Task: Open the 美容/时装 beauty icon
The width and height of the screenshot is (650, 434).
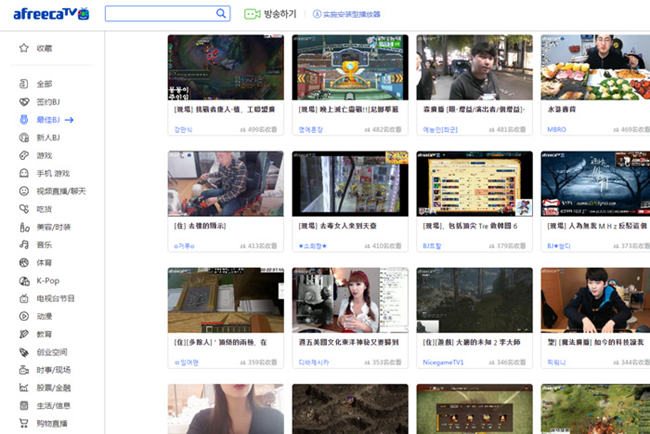Action: [24, 227]
